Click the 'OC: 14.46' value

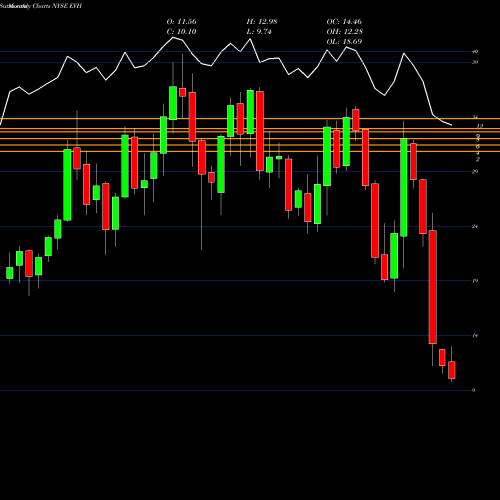click(344, 22)
